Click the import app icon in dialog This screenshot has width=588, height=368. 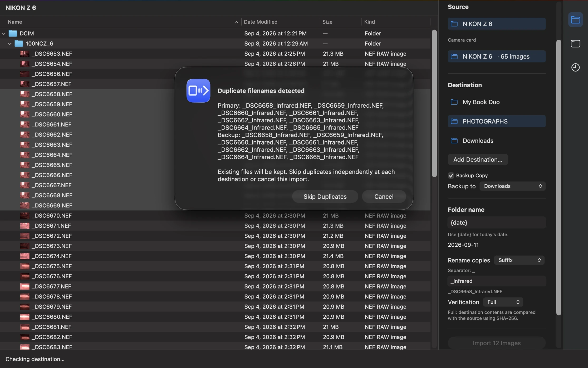point(198,90)
